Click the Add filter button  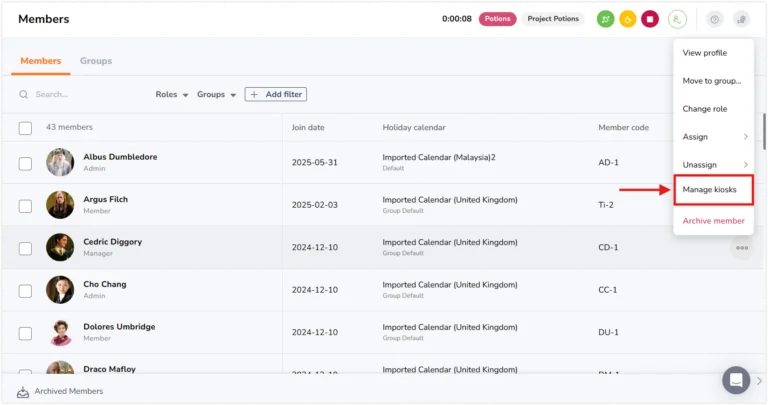[276, 95]
